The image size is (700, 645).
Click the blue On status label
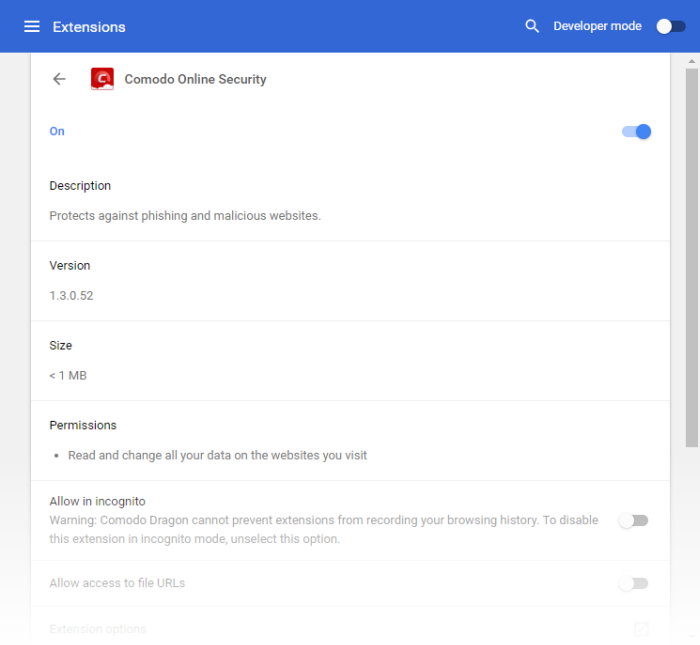coord(57,131)
